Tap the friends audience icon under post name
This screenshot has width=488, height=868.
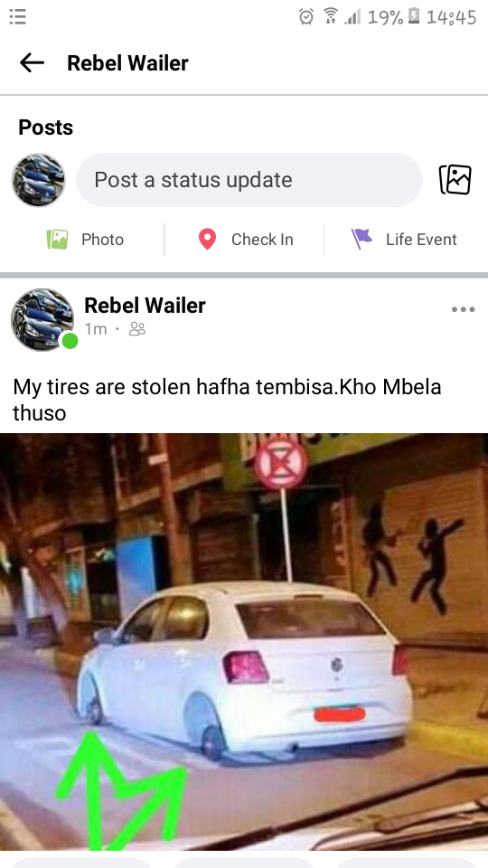136,329
